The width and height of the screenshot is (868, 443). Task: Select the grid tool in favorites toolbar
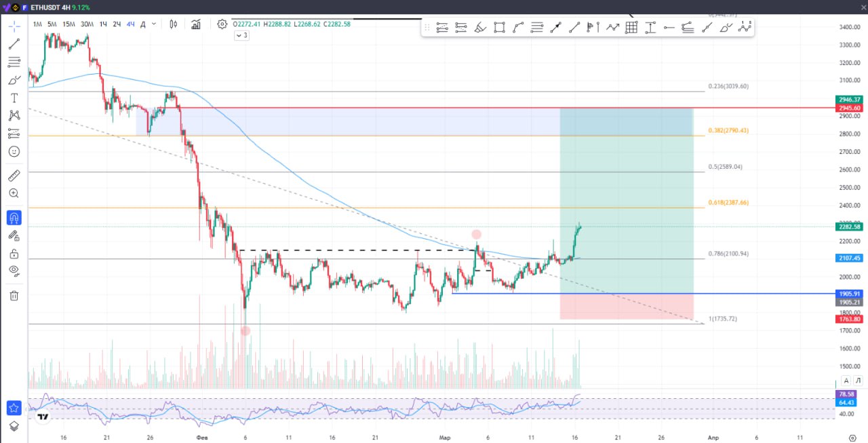click(631, 28)
